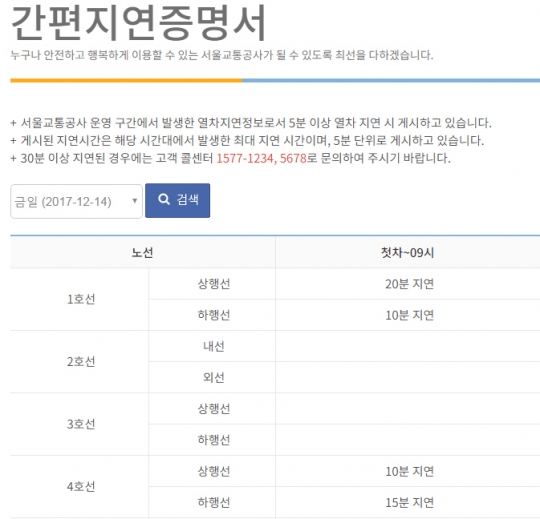
Task: Select the 3호선 row label
Action: [x=81, y=424]
